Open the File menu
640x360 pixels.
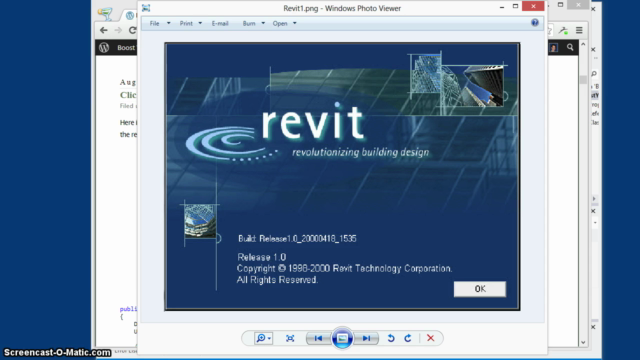pos(154,24)
